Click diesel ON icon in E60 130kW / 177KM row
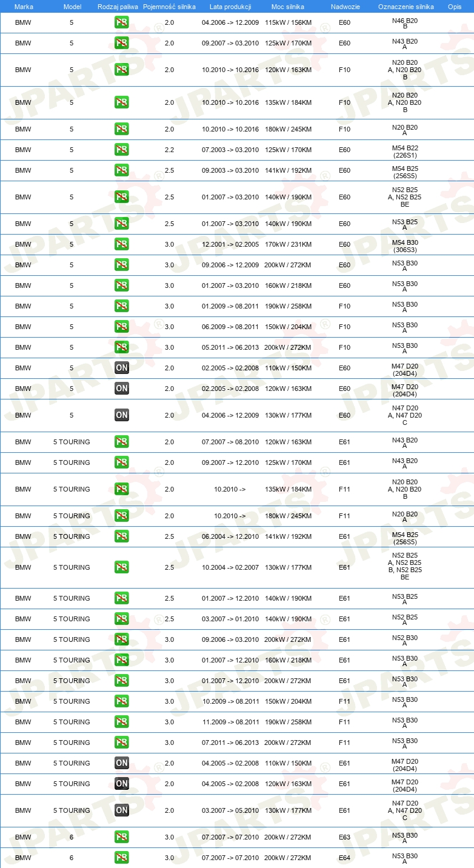Viewport: 474px width, 868px height. click(122, 415)
